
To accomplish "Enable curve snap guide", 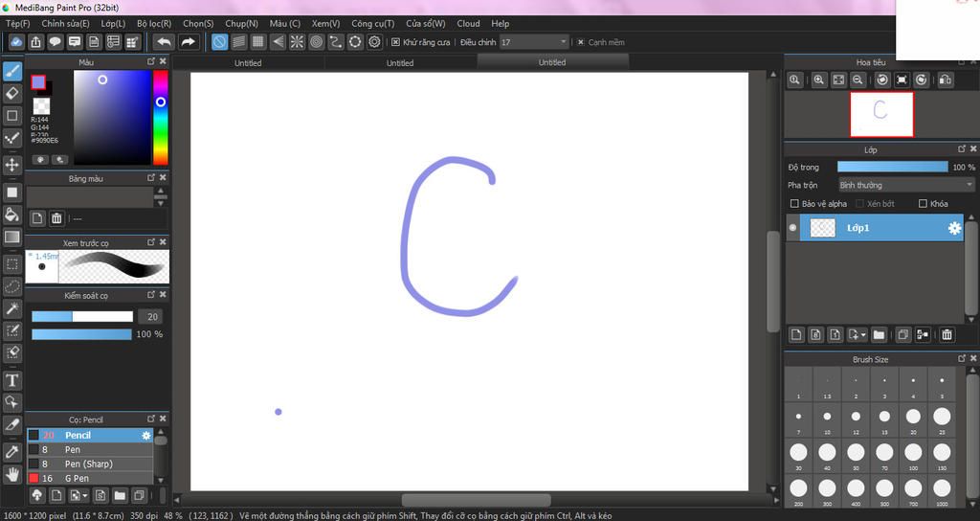I will point(336,42).
